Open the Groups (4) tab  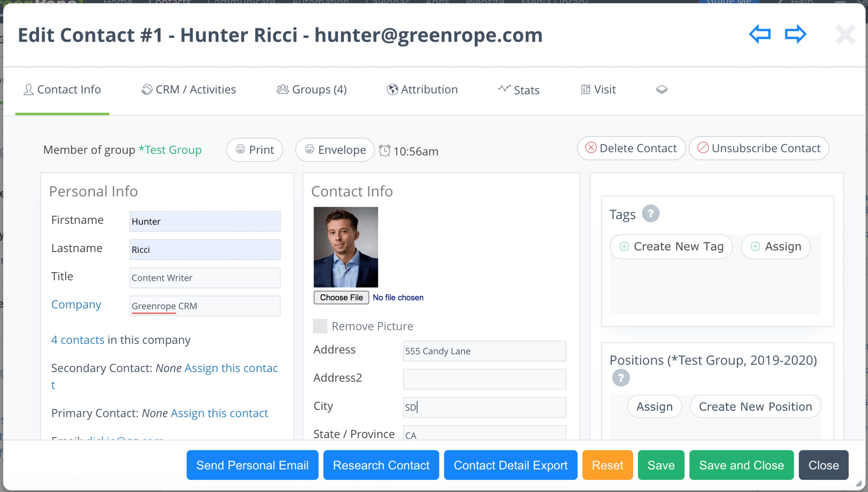tap(311, 90)
